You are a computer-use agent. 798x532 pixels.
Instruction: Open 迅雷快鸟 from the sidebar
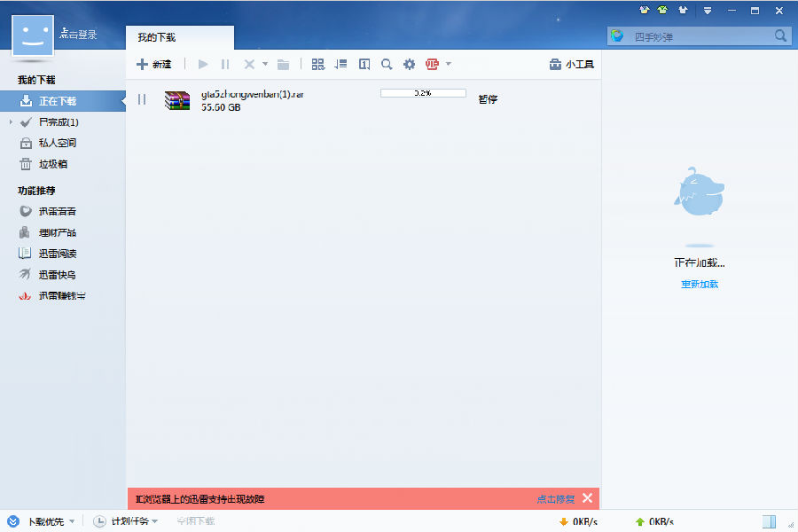point(59,273)
